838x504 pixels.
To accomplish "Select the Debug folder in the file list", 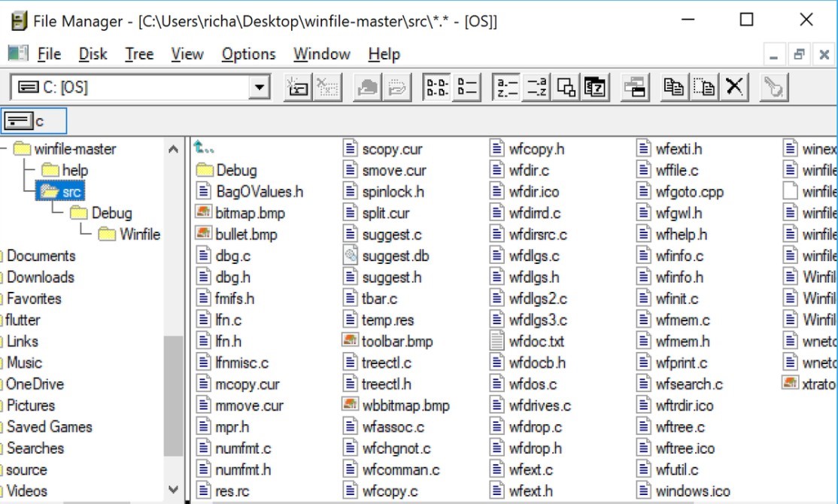I will [226, 171].
